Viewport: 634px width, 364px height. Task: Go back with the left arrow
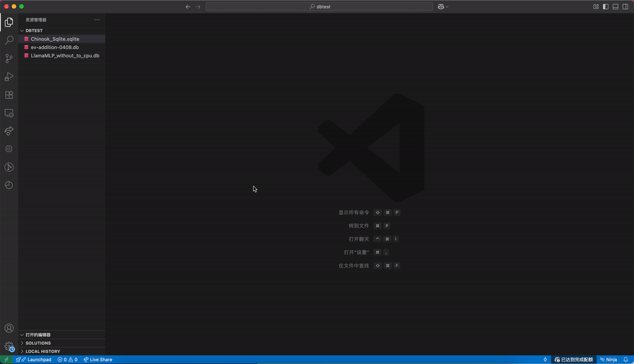point(188,6)
